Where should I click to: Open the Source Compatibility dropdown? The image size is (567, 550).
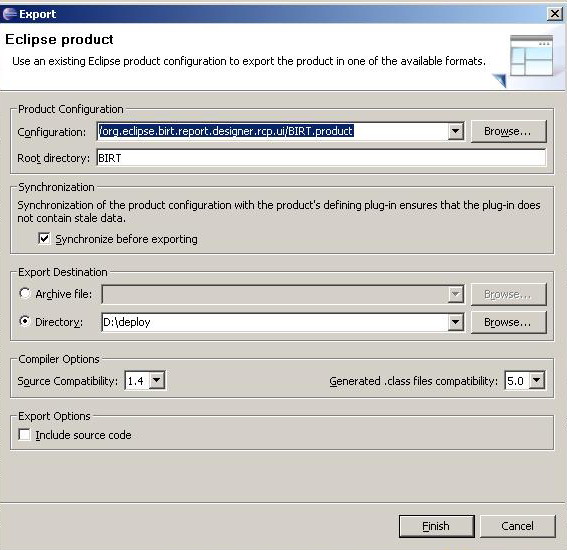(x=157, y=380)
